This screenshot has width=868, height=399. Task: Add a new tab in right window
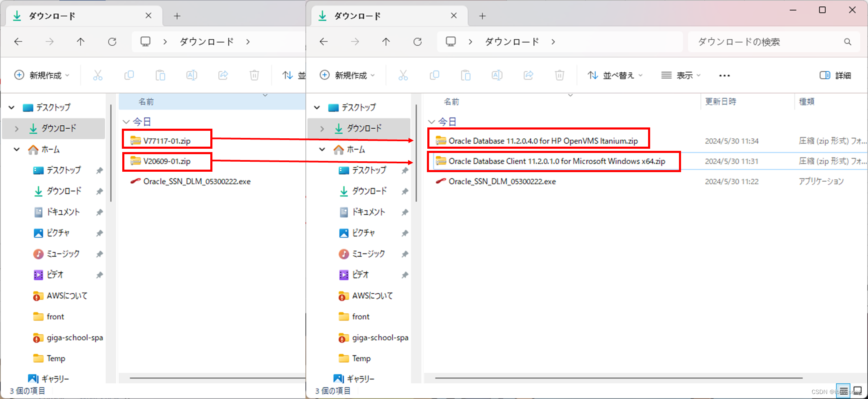(482, 16)
